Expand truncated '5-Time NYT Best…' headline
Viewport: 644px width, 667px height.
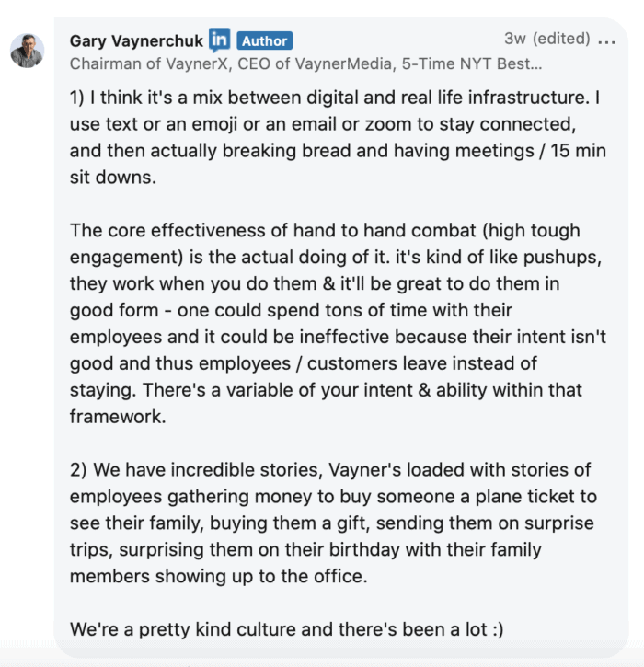pos(472,63)
